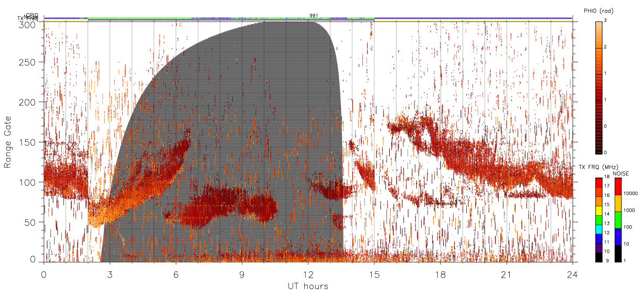This screenshot has width=644, height=297.
Task: Click the "10000" label in NOISE legend
Action: pyautogui.click(x=631, y=193)
